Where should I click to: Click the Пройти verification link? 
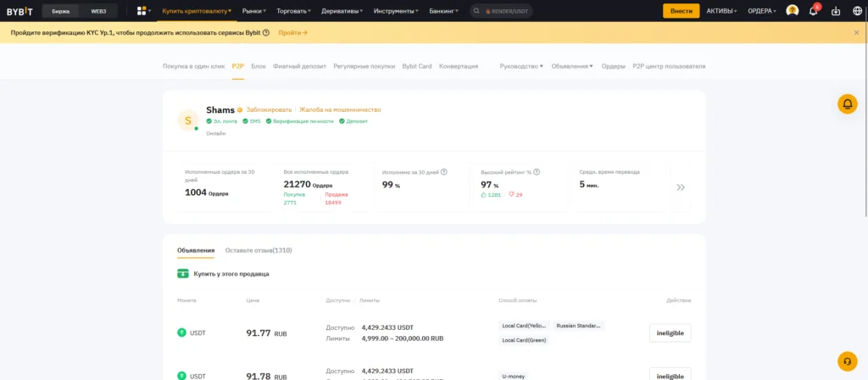tap(292, 33)
